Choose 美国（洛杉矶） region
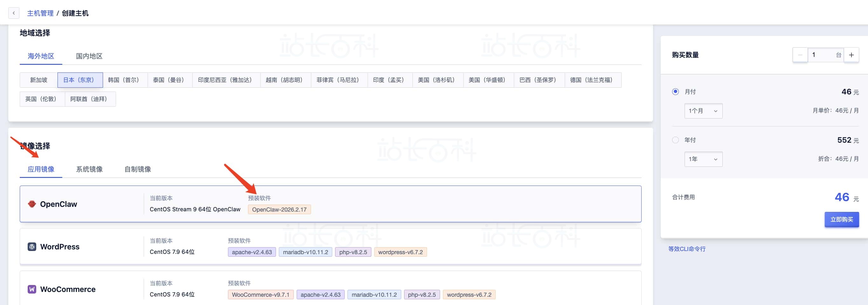Viewport: 868px width, 305px height. 438,80
